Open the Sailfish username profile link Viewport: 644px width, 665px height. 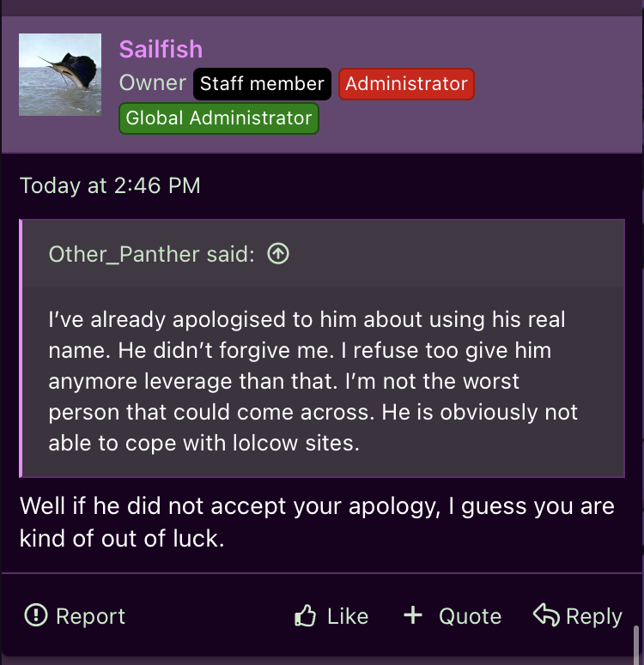coord(161,49)
